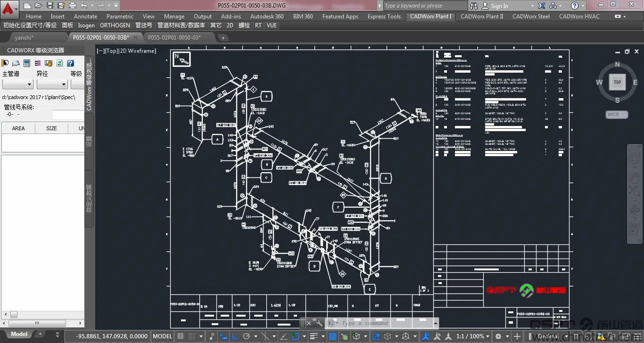Open CADWorx browser help via question mark icon
The width and height of the screenshot is (644, 343).
click(71, 63)
